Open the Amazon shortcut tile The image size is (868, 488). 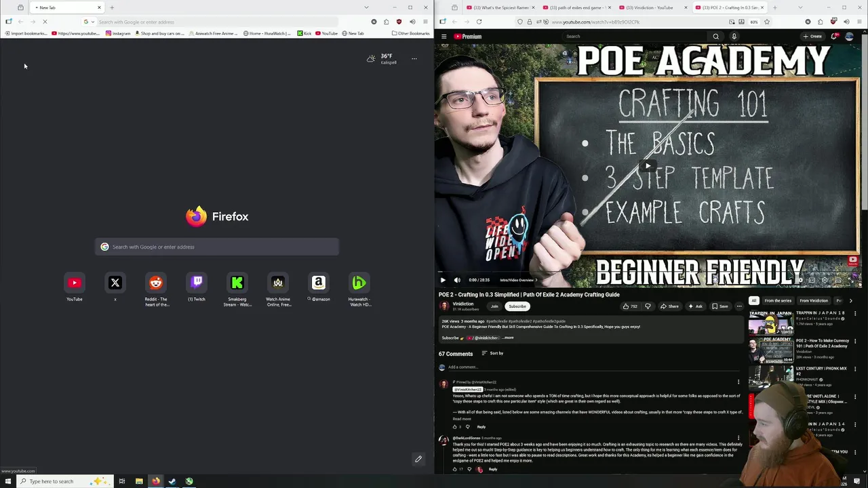pos(319,283)
